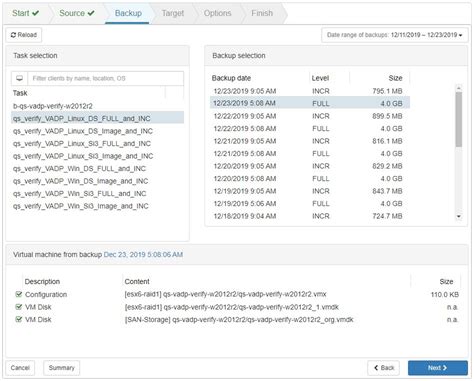The image size is (474, 381).
Task: Click the 899.5 MB size cell
Action: [387, 116]
